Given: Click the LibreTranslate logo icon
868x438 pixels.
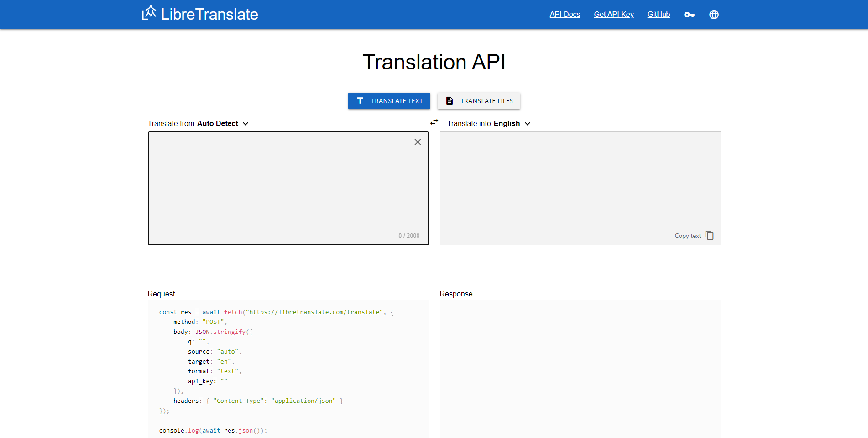Looking at the screenshot, I should coord(149,13).
